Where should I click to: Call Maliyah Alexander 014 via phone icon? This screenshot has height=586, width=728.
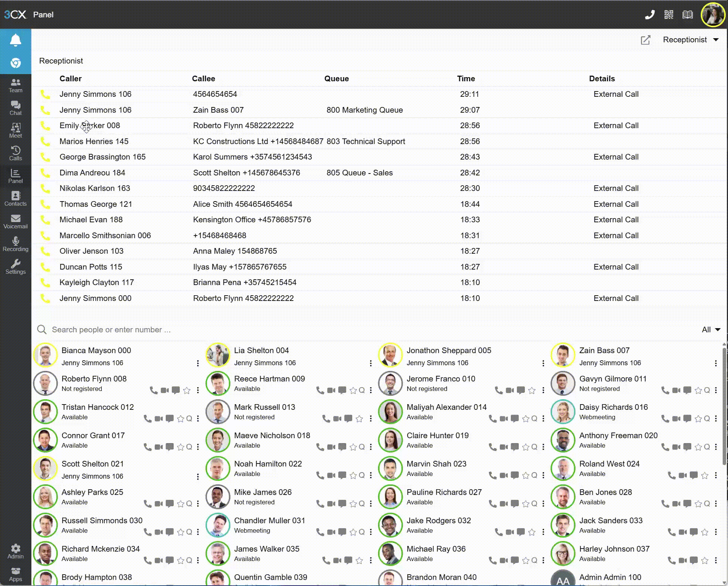pos(493,419)
